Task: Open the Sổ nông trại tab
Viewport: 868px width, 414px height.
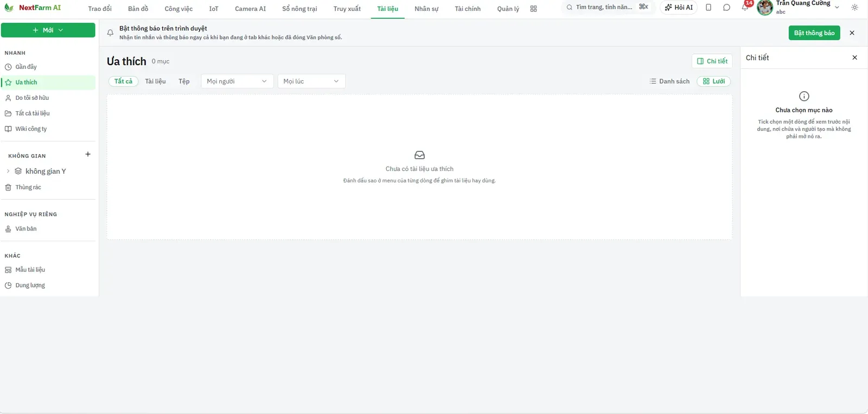Action: tap(299, 9)
